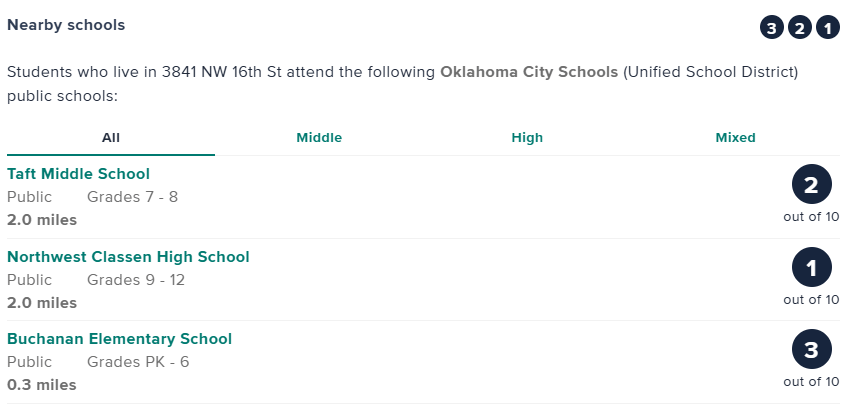Click Buchanan Elementary's 0.3 miles distance
850x411 pixels.
[42, 385]
